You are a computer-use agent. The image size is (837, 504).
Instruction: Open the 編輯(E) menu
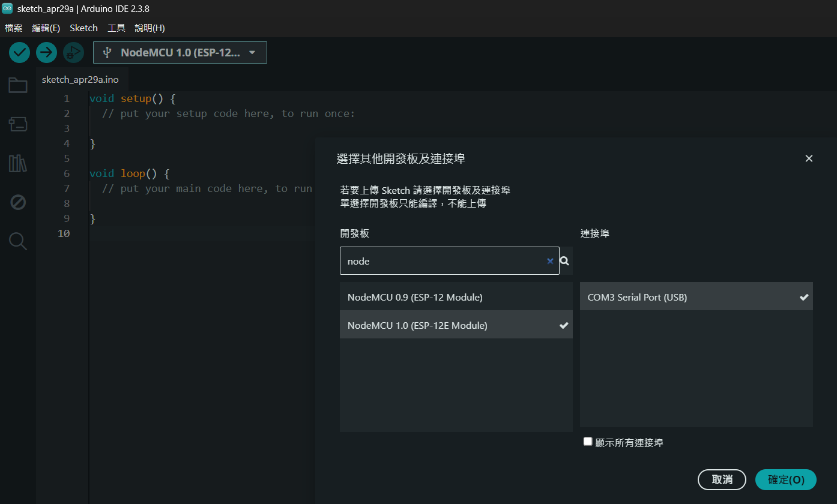click(46, 28)
